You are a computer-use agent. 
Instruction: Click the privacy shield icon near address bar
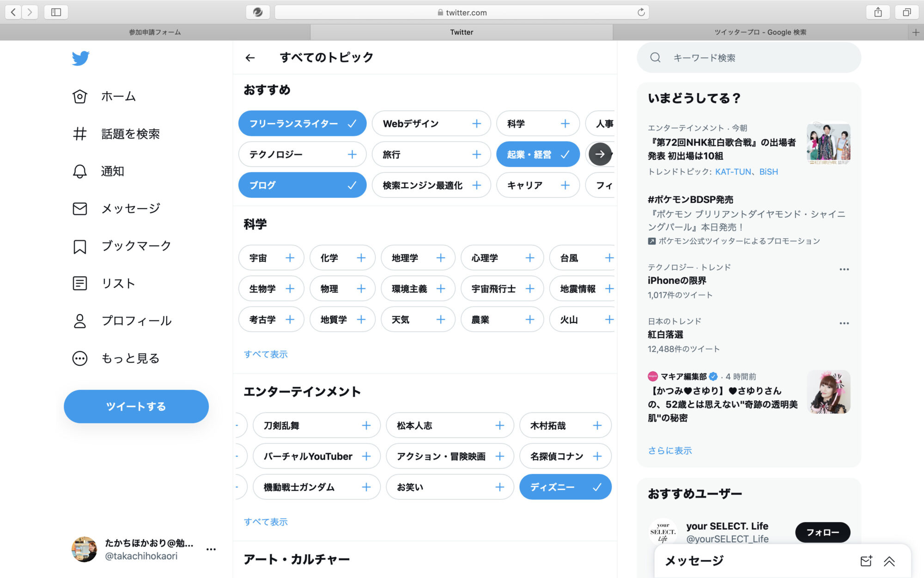tap(258, 12)
